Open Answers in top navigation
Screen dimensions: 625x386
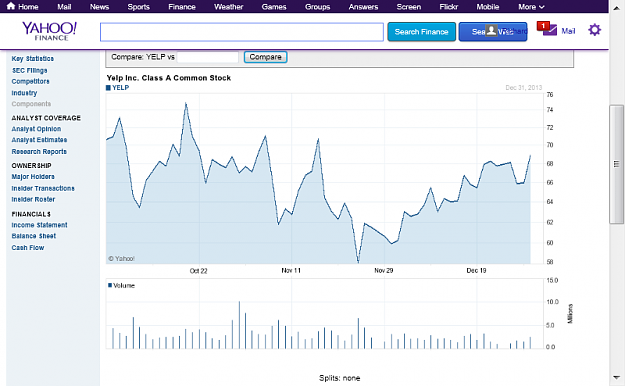pyautogui.click(x=363, y=7)
